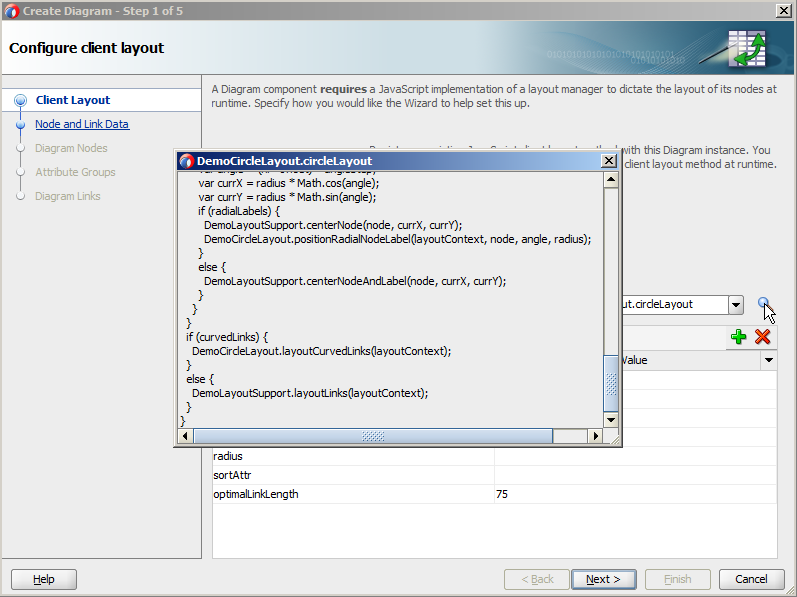Click the Value column header

pyautogui.click(x=692, y=360)
